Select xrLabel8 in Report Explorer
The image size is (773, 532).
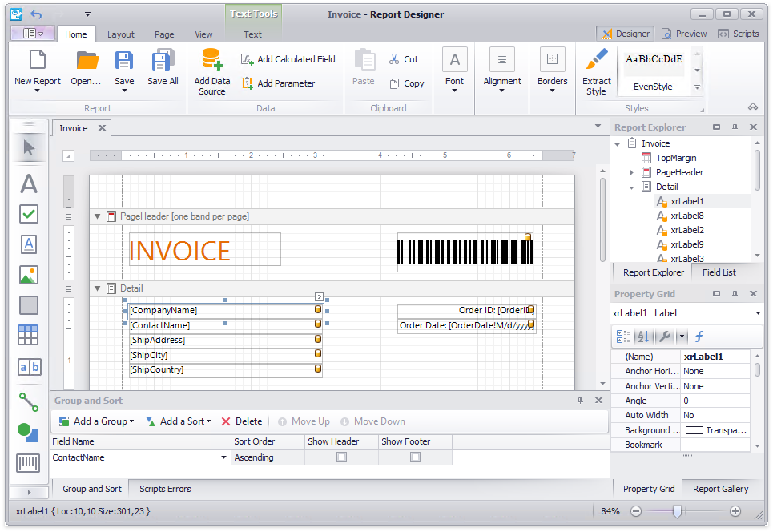tap(686, 216)
